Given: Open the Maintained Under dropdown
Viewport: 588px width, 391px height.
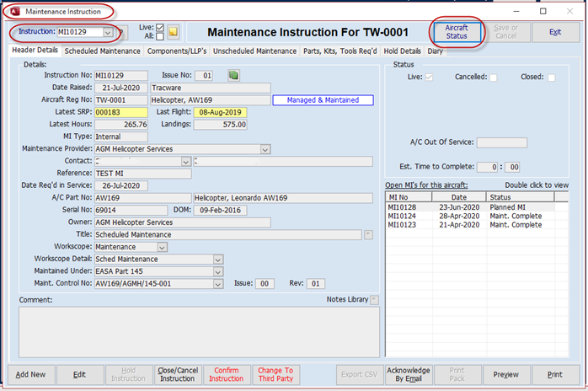Looking at the screenshot, I should 218,272.
